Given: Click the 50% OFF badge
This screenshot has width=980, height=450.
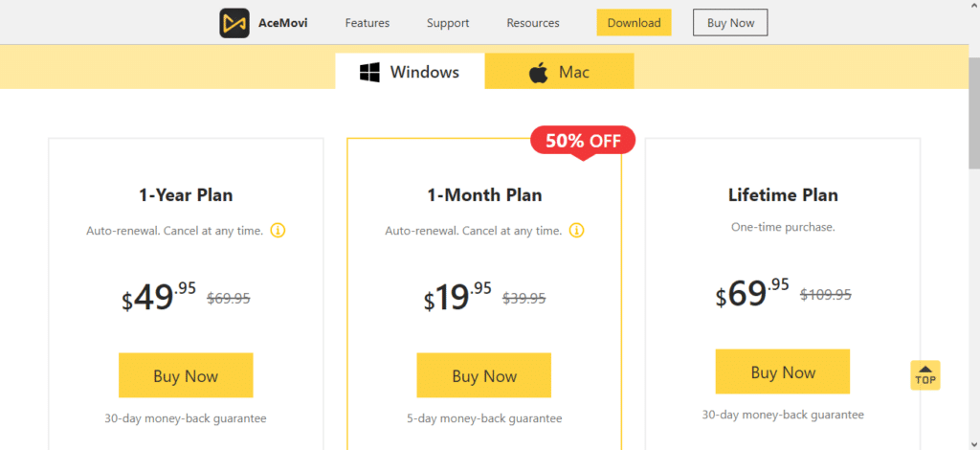Looking at the screenshot, I should click(x=583, y=141).
